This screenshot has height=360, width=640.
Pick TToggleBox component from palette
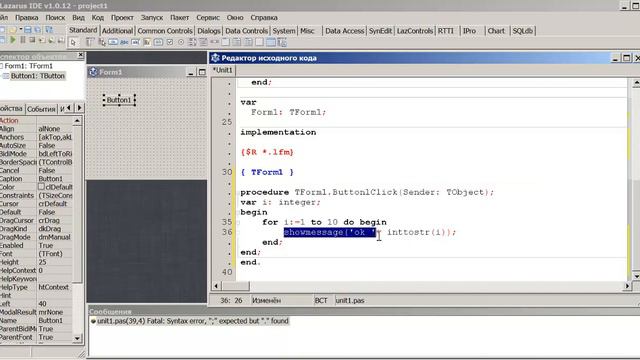[158, 42]
